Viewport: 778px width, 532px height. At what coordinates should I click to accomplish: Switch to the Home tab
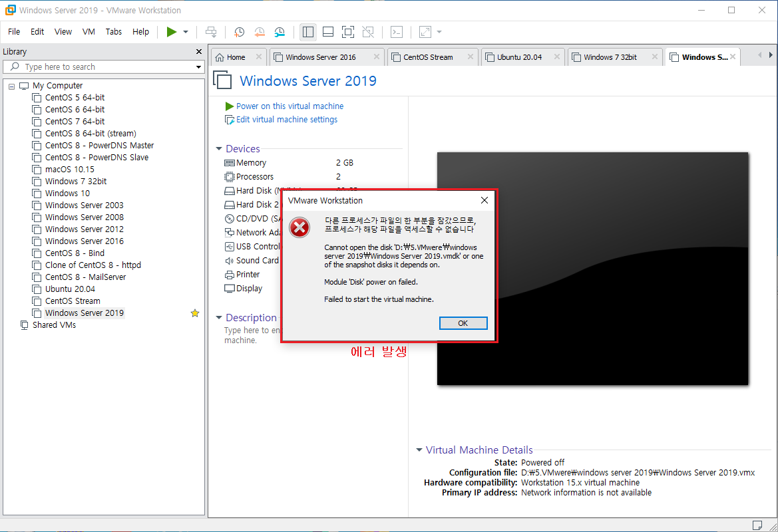[x=236, y=57]
